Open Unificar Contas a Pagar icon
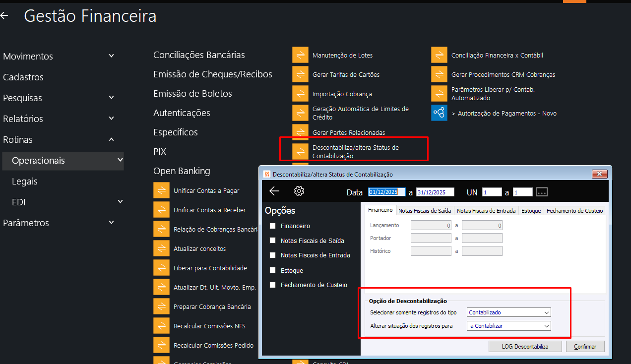Image resolution: width=631 pixels, height=364 pixels. 161,190
